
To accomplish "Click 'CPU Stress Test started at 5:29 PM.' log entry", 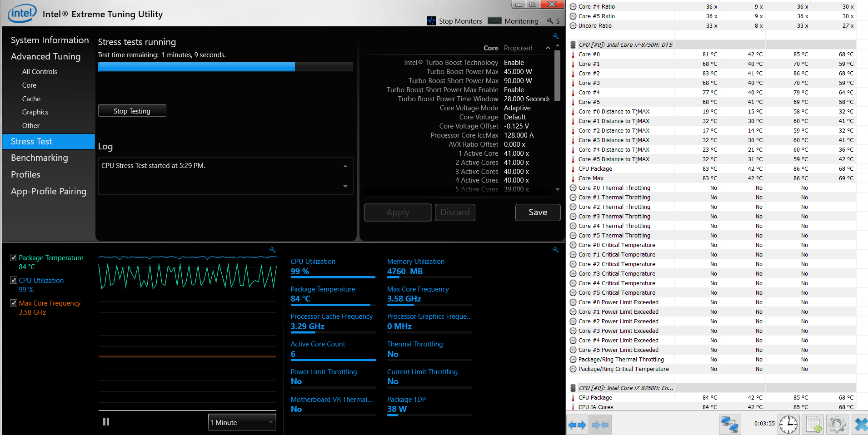I will coord(153,166).
